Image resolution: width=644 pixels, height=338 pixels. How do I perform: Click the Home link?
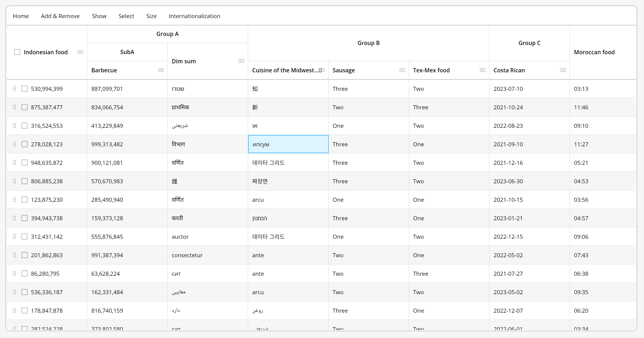click(21, 16)
